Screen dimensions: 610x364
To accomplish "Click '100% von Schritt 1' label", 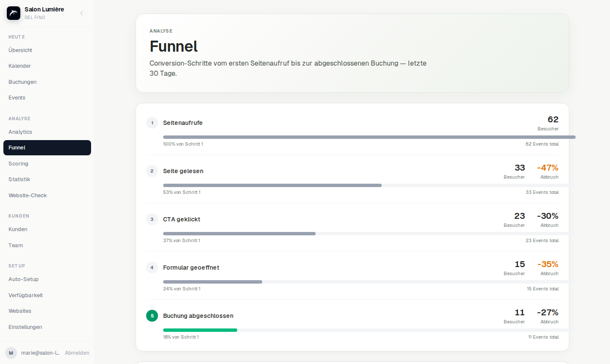I will [183, 144].
